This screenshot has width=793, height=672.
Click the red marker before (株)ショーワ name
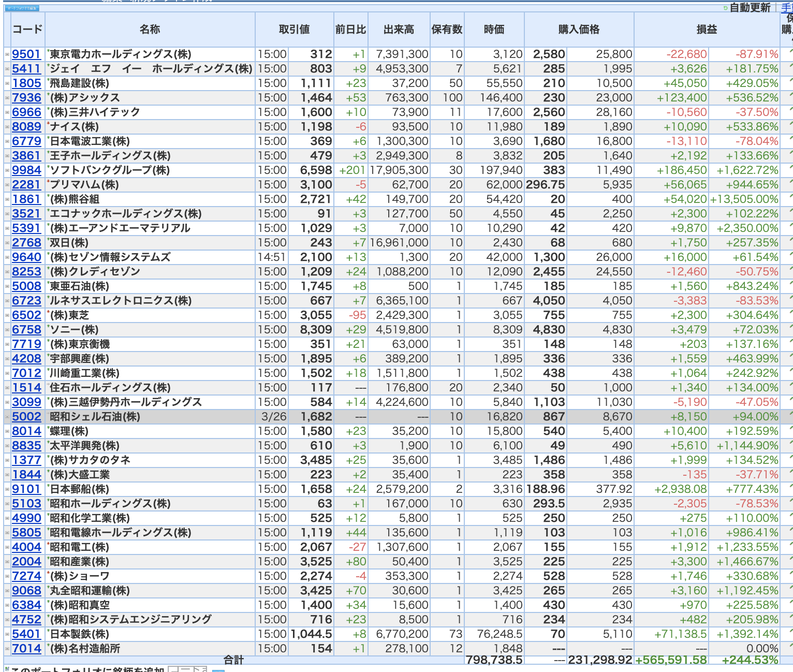click(48, 573)
